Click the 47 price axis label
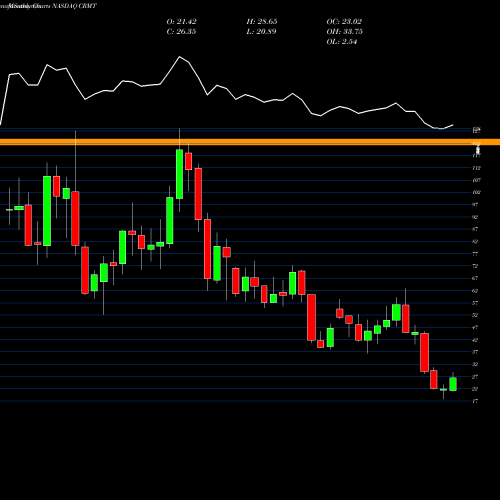500x500 pixels. (475, 327)
